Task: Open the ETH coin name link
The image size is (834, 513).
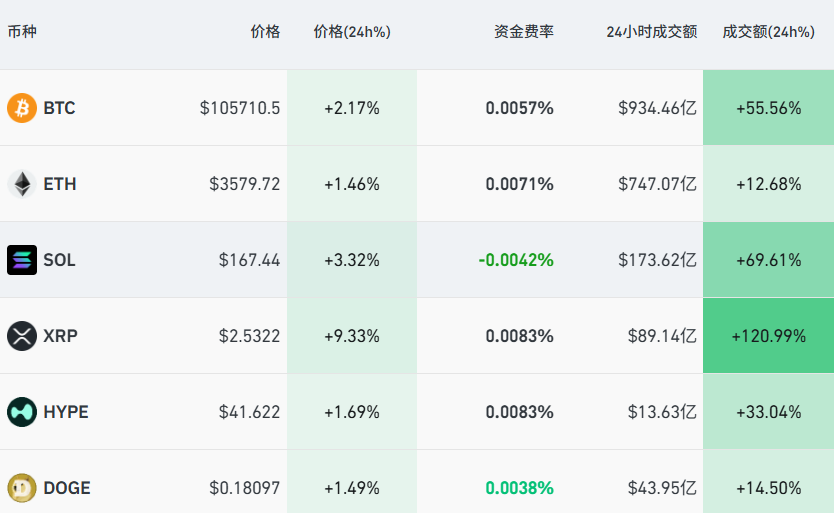Action: coord(60,184)
